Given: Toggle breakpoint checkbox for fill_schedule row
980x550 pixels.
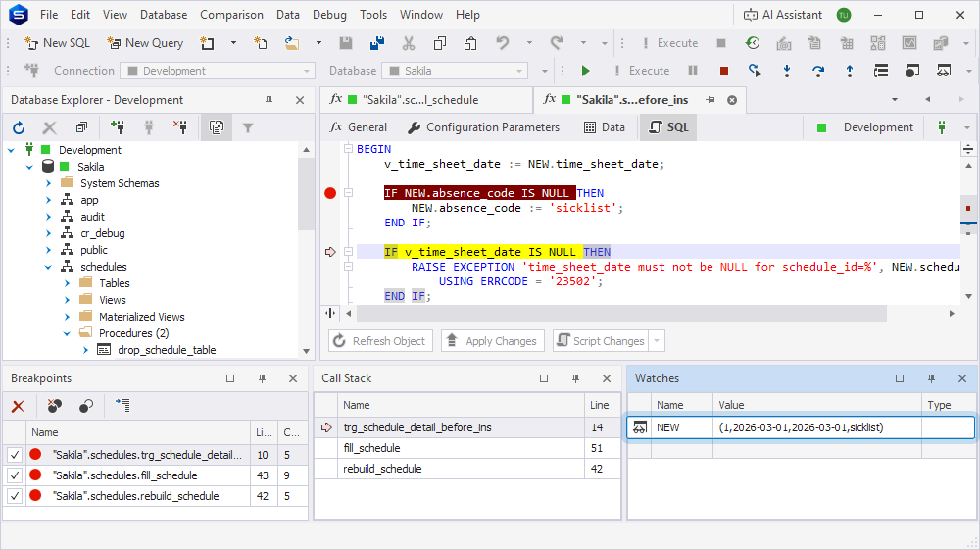Looking at the screenshot, I should click(x=15, y=475).
